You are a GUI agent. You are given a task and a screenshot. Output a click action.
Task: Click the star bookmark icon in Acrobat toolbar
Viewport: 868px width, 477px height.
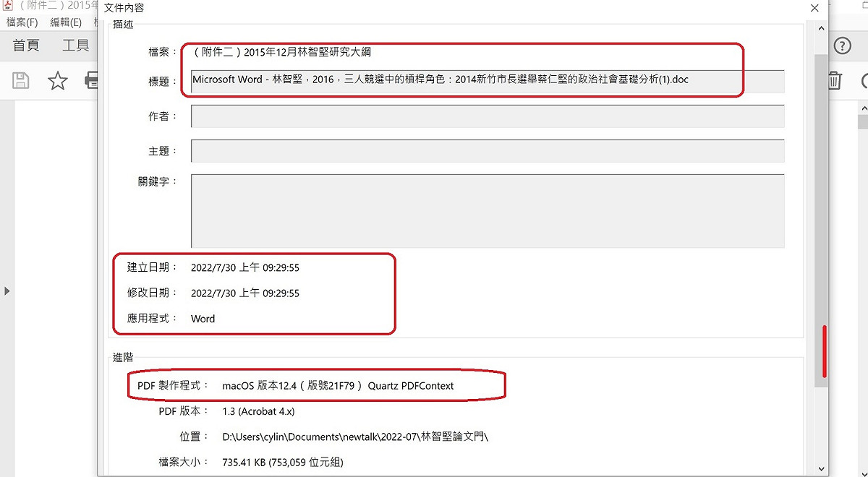point(57,81)
